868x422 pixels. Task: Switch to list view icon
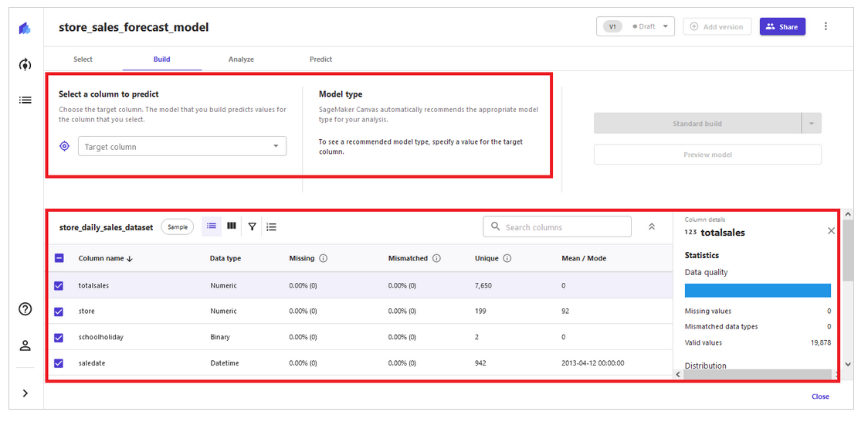(x=212, y=226)
